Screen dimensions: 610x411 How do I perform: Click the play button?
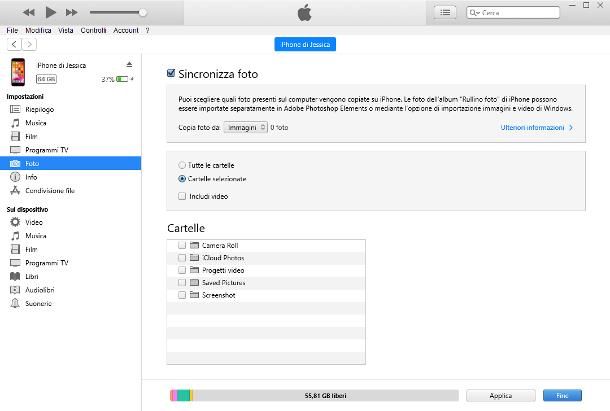point(50,12)
